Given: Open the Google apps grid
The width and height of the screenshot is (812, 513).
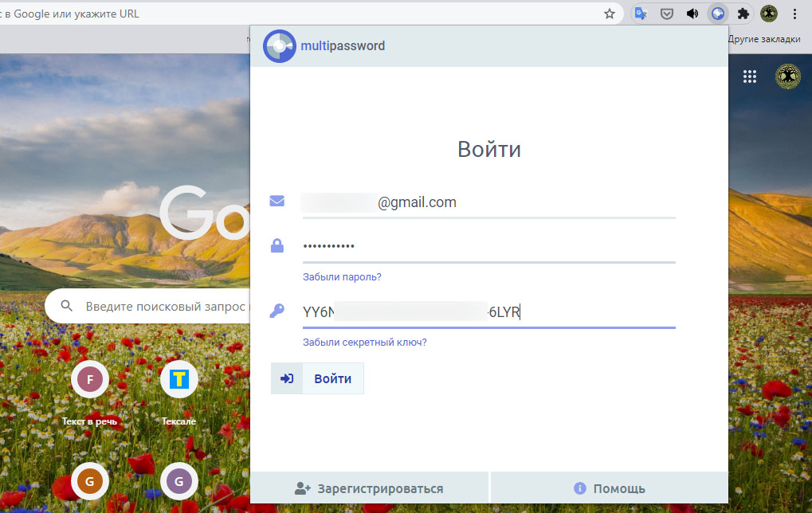Looking at the screenshot, I should [750, 76].
